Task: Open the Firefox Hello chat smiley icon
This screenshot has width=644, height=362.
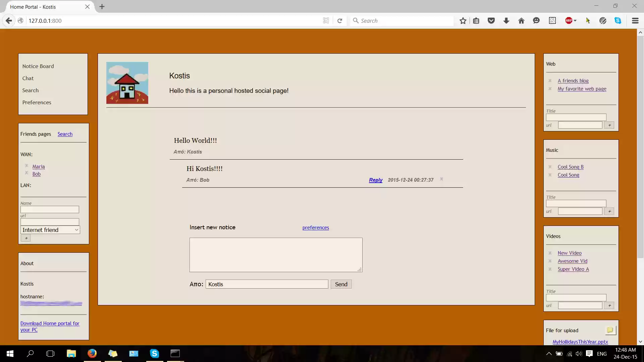Action: [x=536, y=20]
